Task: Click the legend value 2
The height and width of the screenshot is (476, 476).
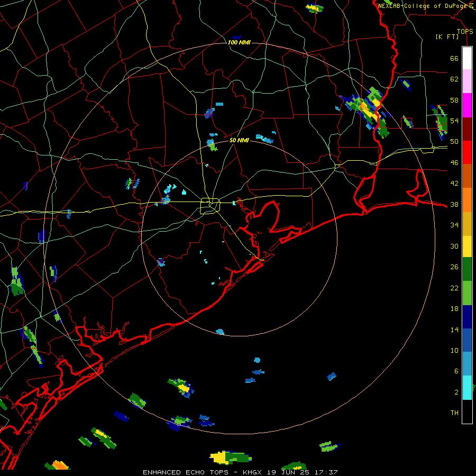Action: 456,392
